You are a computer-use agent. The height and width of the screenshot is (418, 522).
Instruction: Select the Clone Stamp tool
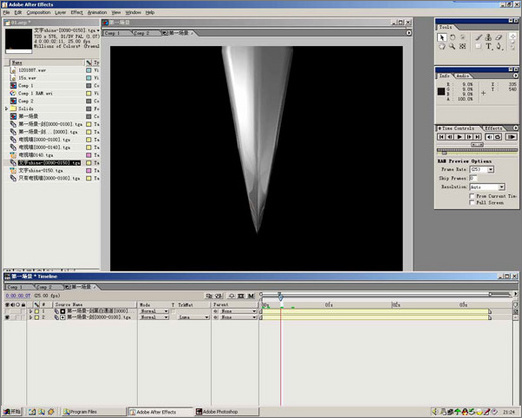point(488,37)
